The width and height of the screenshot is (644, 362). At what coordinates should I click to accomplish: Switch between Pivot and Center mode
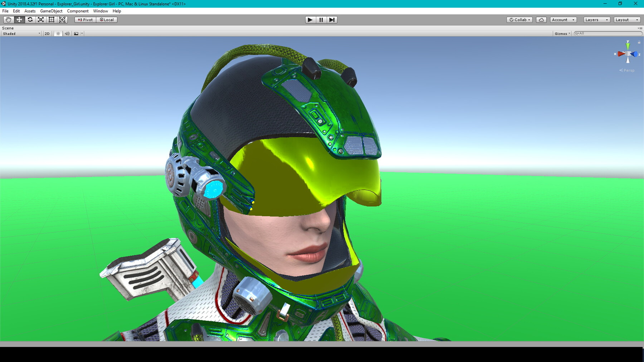point(85,20)
